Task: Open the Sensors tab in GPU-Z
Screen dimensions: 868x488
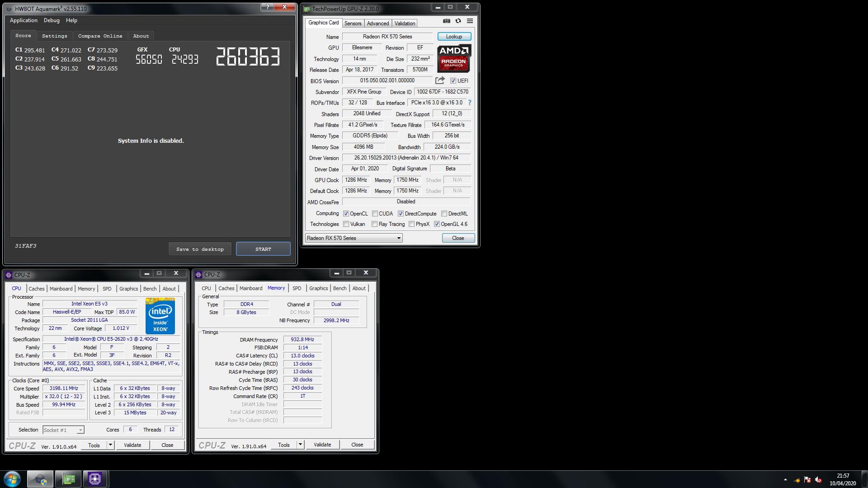Action: click(353, 23)
